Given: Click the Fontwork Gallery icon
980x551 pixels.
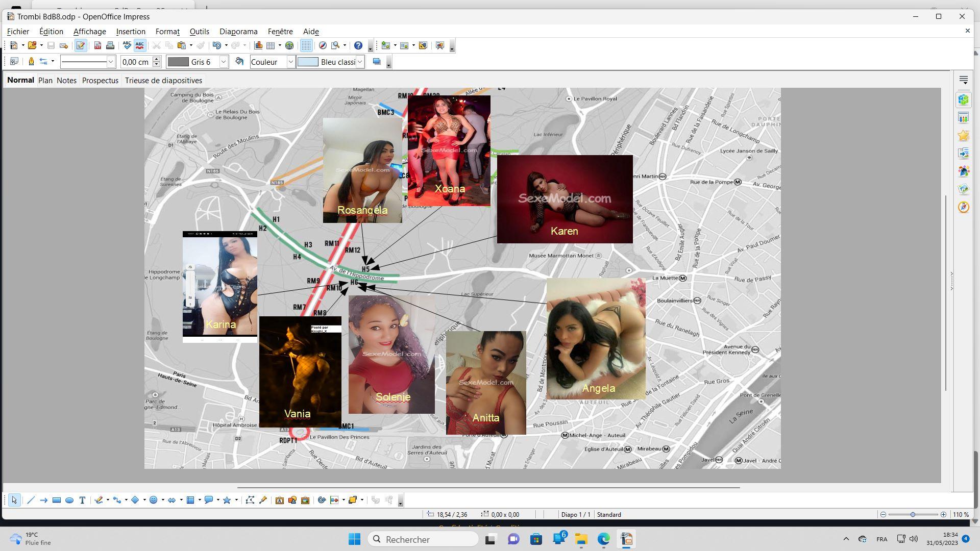Looking at the screenshot, I should pos(279,500).
